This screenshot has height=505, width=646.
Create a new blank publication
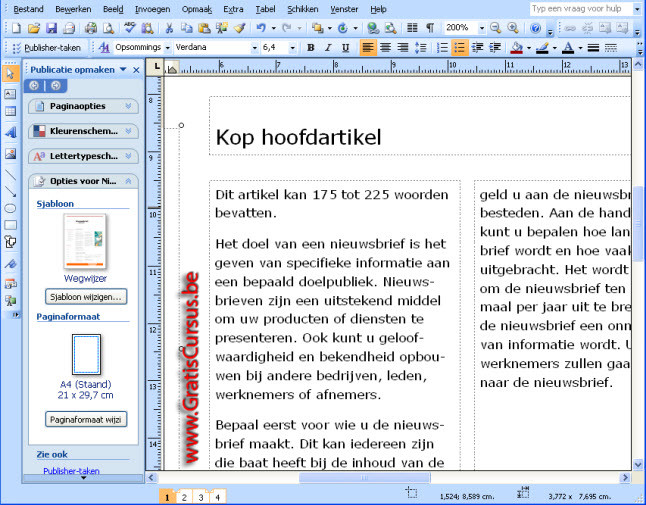tap(16, 28)
